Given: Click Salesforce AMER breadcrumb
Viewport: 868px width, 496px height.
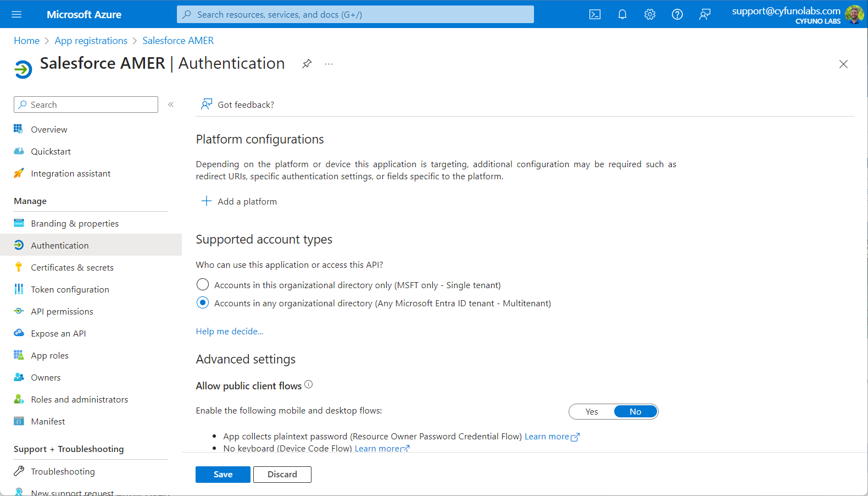Looking at the screenshot, I should [178, 41].
